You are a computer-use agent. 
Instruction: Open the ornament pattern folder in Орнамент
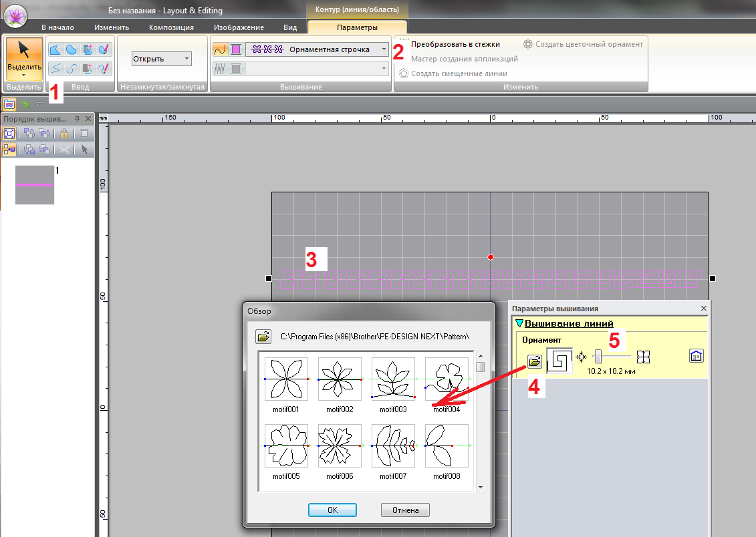pyautogui.click(x=534, y=361)
